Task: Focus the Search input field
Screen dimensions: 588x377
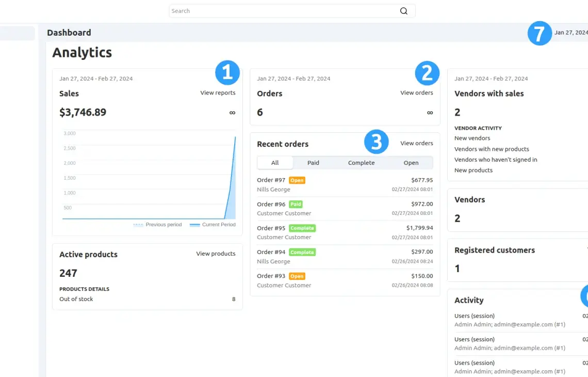Action: pyautogui.click(x=292, y=11)
